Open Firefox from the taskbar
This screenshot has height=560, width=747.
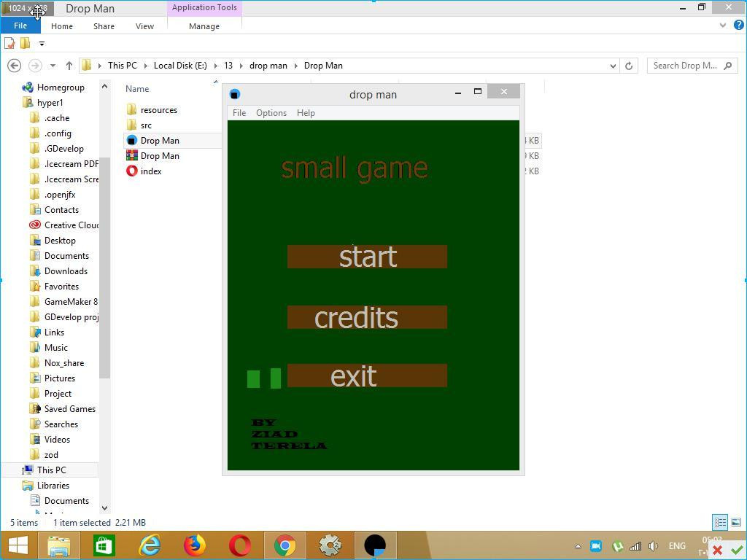pos(194,545)
